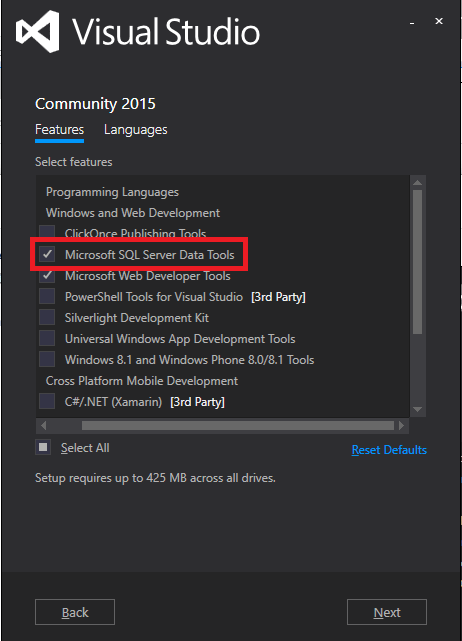The image size is (462, 641).
Task: Minimize the Visual Studio installer window
Action: [x=412, y=23]
